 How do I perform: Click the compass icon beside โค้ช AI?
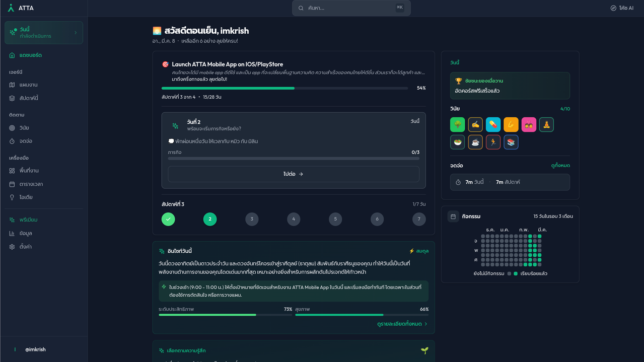pyautogui.click(x=613, y=8)
